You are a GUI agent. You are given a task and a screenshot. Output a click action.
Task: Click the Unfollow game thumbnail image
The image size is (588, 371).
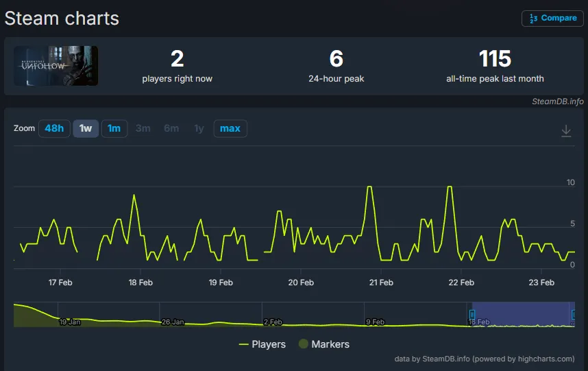[56, 66]
